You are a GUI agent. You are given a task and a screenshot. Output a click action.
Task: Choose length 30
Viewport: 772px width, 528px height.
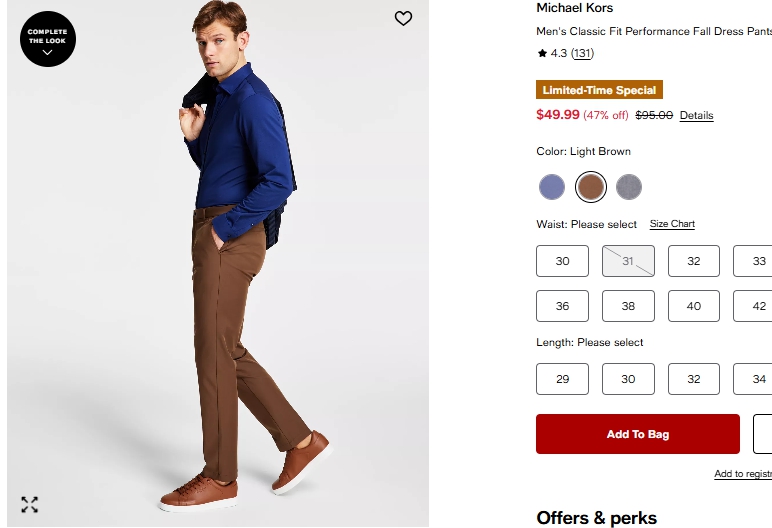tap(628, 379)
